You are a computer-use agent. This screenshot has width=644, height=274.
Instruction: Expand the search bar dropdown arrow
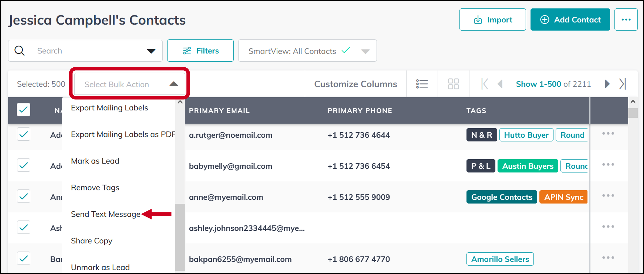pos(151,51)
